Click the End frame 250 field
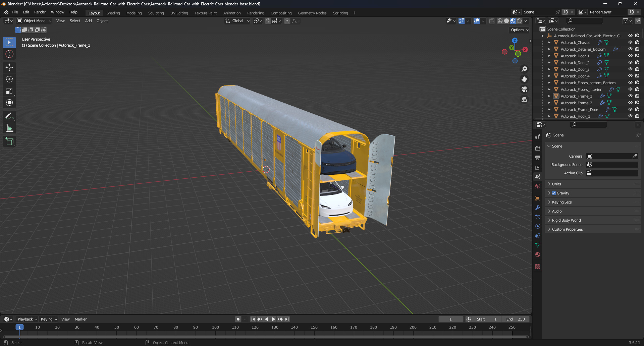 pos(516,319)
